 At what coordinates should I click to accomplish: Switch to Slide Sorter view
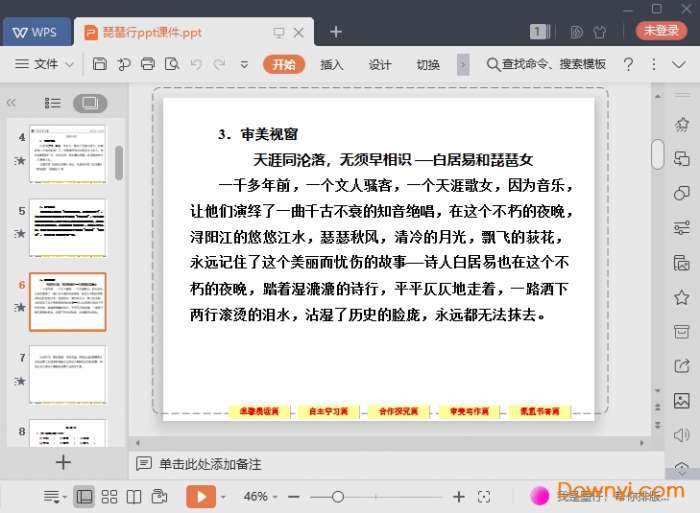(x=109, y=496)
